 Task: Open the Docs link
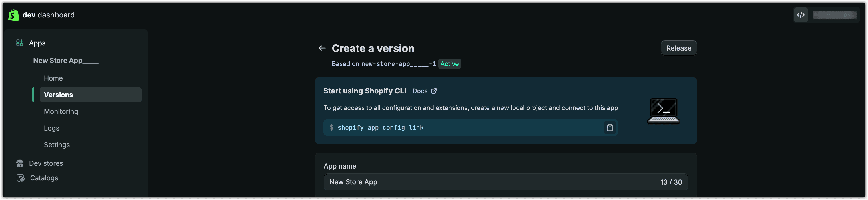pyautogui.click(x=420, y=91)
